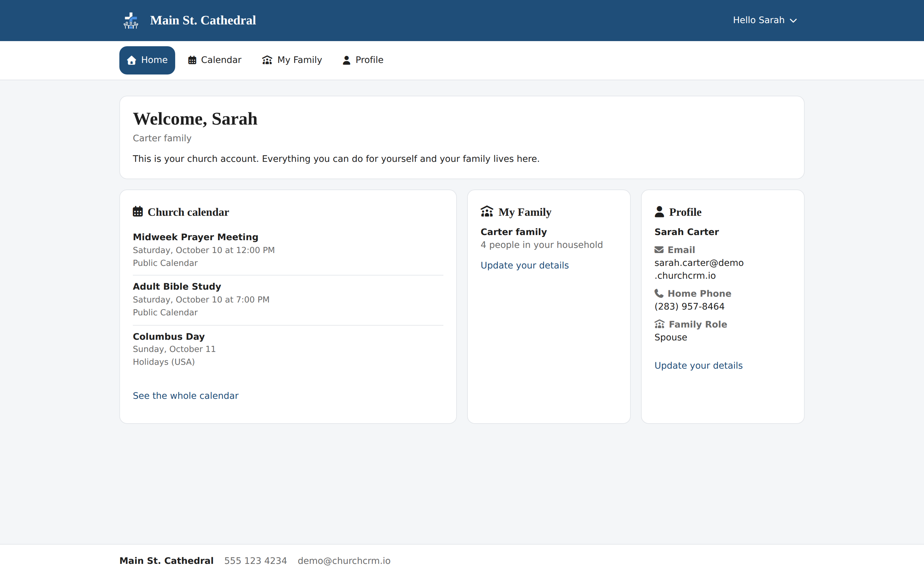
Task: Go to the Home tab
Action: pyautogui.click(x=147, y=60)
